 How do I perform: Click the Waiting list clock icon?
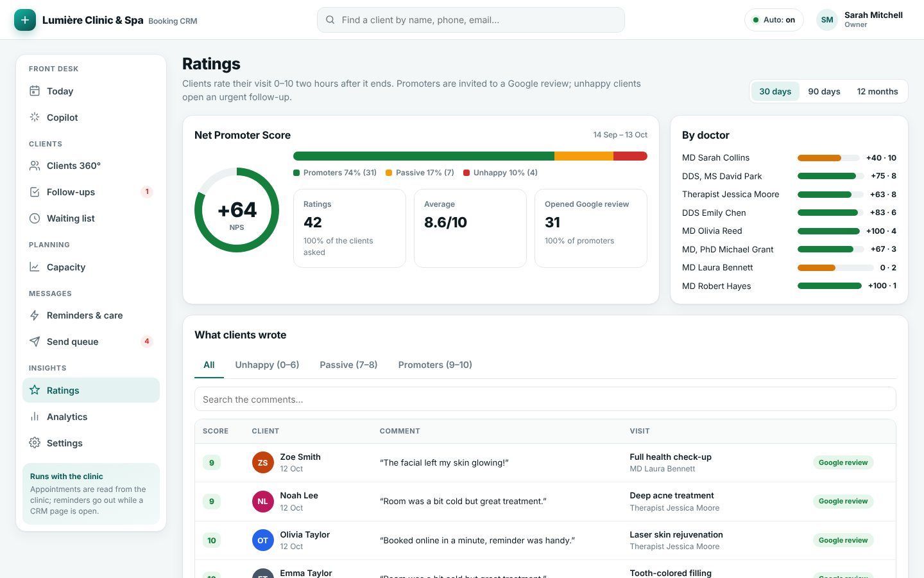click(35, 218)
